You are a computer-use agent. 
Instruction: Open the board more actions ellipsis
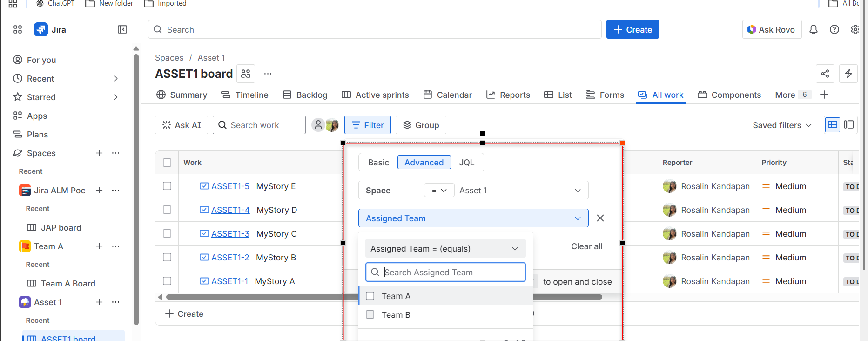tap(268, 74)
